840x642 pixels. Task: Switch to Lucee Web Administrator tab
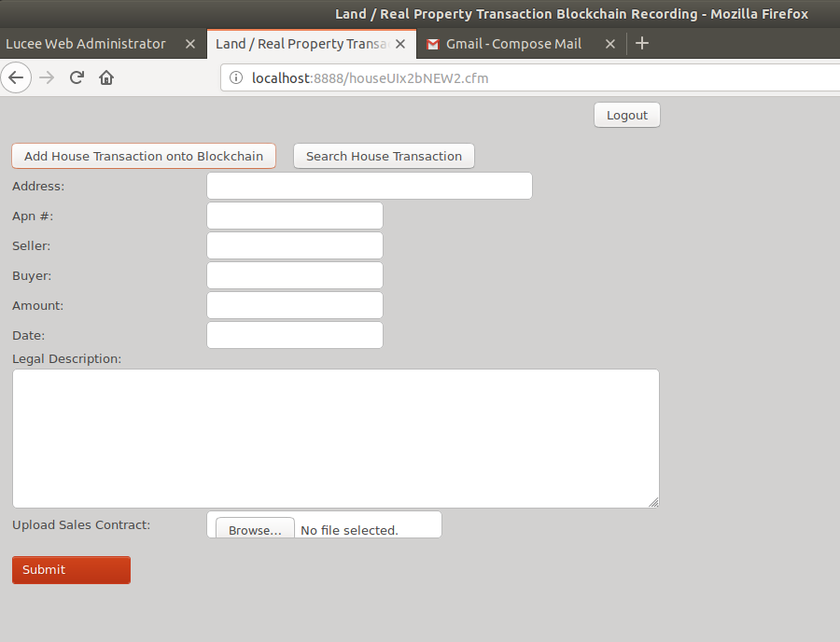click(103, 44)
